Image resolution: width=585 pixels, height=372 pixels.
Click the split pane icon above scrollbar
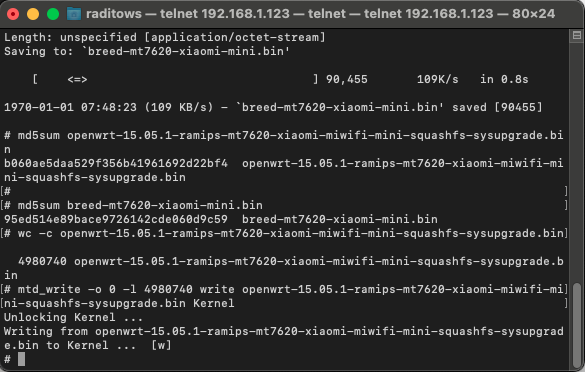pos(577,35)
